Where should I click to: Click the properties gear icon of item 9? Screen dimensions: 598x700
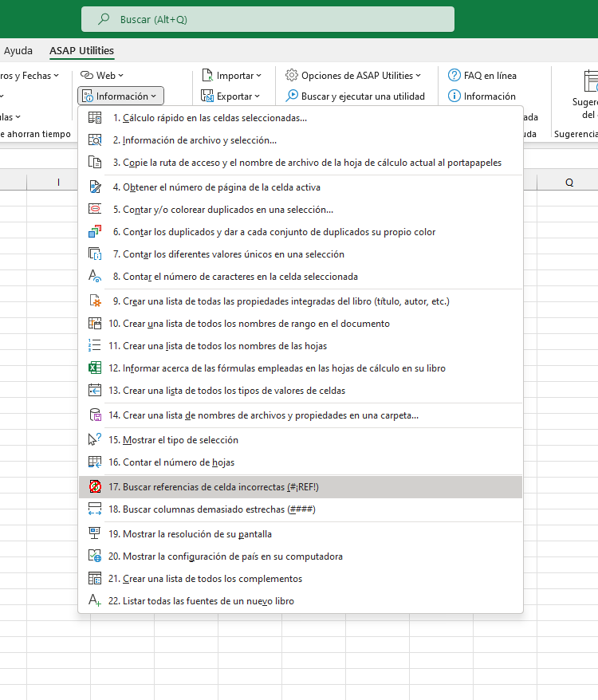[95, 301]
